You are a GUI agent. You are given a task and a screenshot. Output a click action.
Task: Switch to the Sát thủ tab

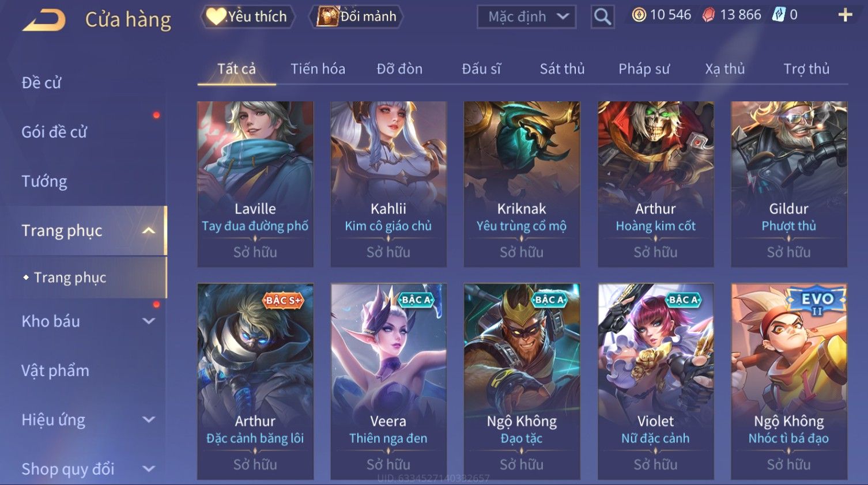coord(562,69)
